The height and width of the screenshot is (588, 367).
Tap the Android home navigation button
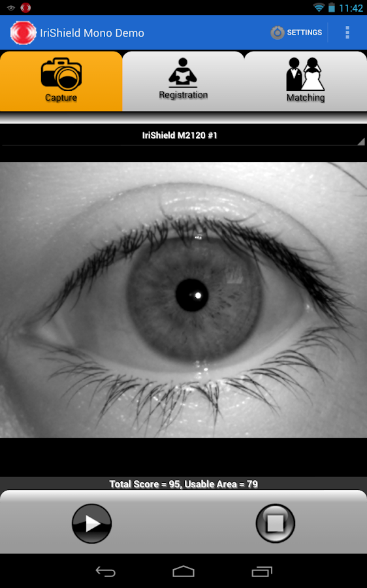[x=183, y=572]
